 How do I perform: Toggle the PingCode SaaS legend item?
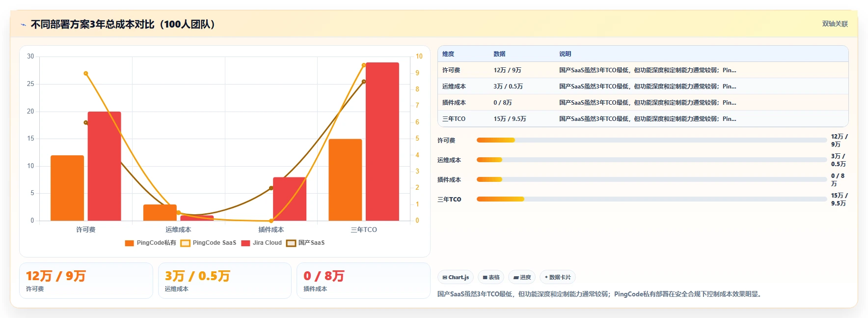(208, 243)
